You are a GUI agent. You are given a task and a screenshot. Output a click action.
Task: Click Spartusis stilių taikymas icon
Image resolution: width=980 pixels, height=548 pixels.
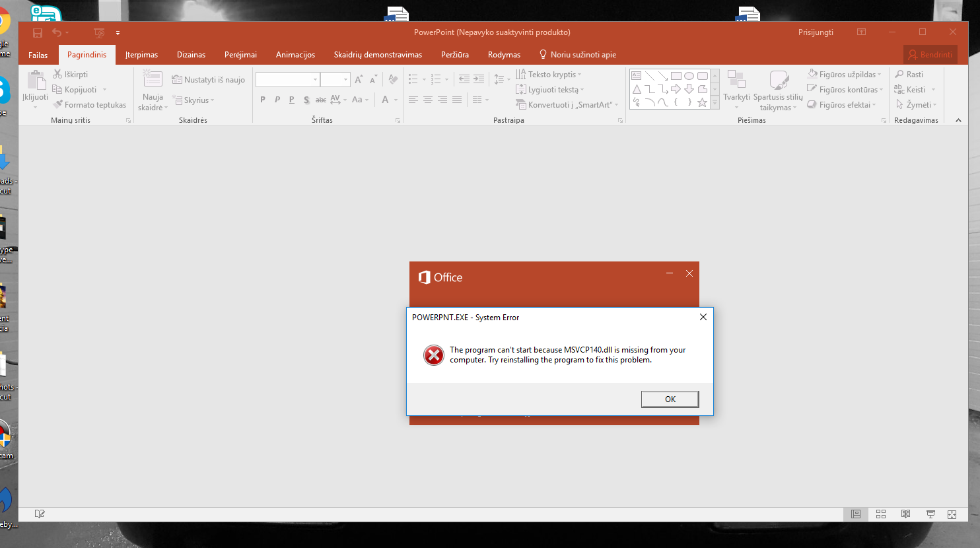[x=779, y=81]
